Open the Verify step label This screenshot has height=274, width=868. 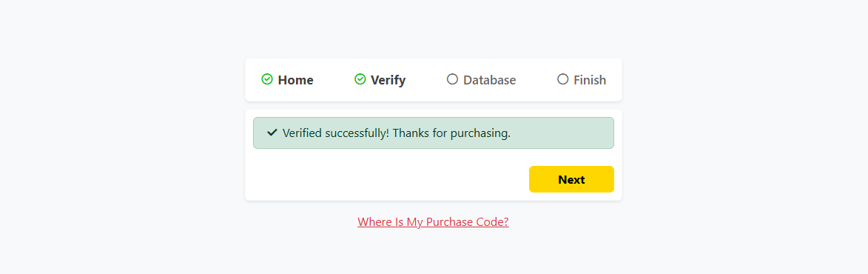[x=388, y=80]
